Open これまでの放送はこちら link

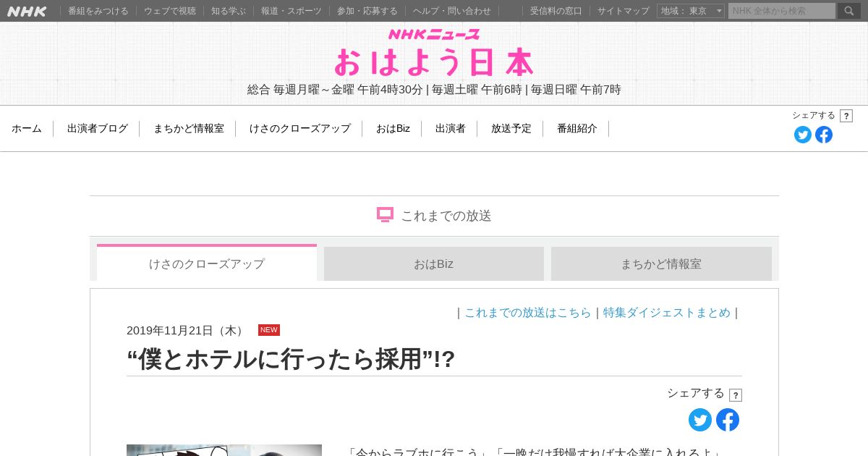[x=528, y=313]
